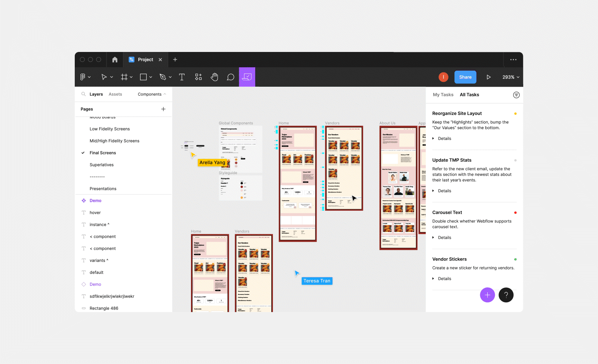
Task: Click the blue Share button
Action: click(465, 77)
